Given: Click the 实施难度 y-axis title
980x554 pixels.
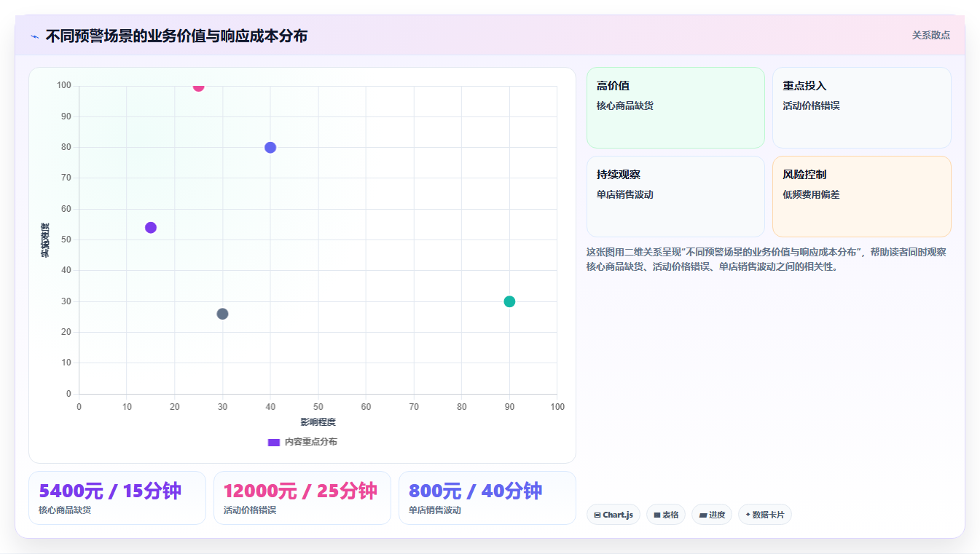Looking at the screenshot, I should [45, 240].
